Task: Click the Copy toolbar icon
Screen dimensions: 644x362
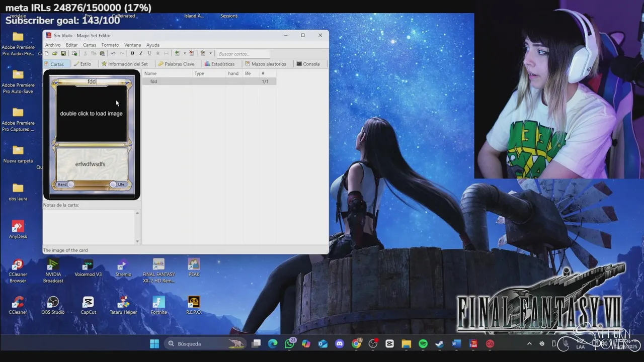Action: pos(94,53)
